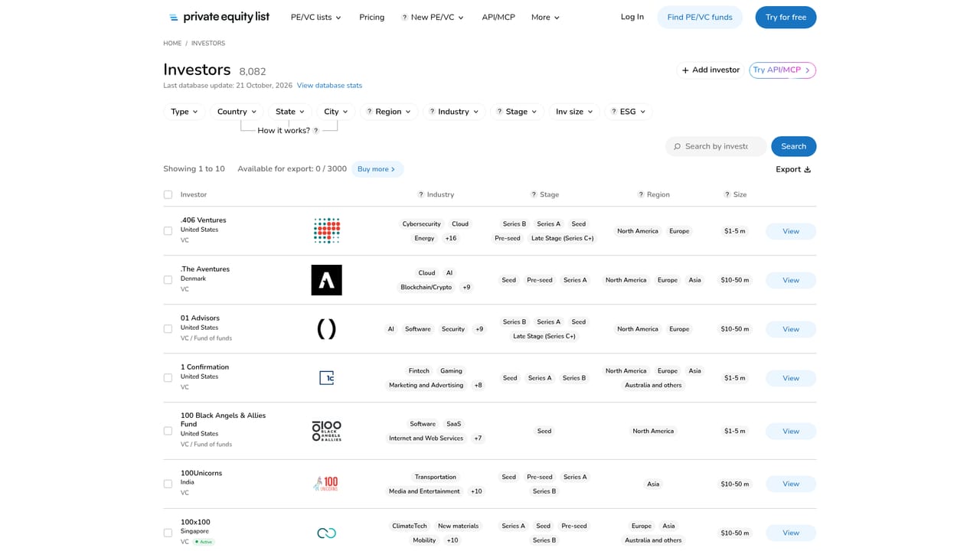Open the Country filter dropdown
Screen dimensions: 980x551
tap(237, 112)
